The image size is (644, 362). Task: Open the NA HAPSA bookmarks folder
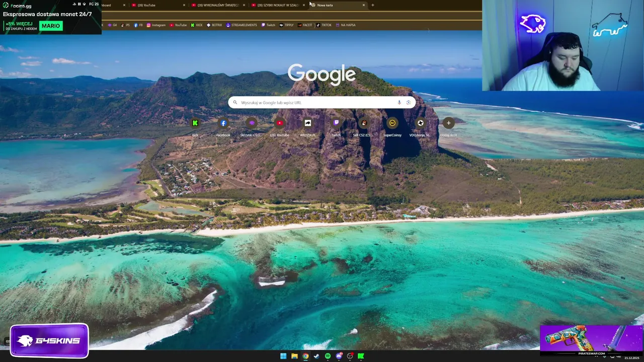click(x=346, y=25)
